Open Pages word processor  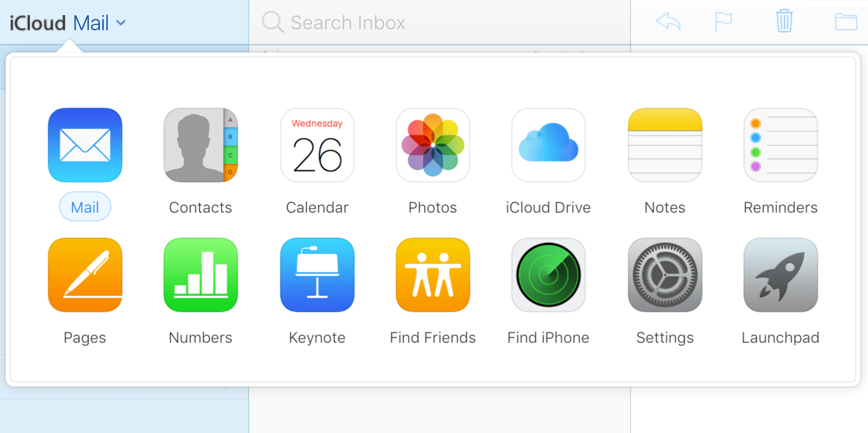pyautogui.click(x=85, y=274)
